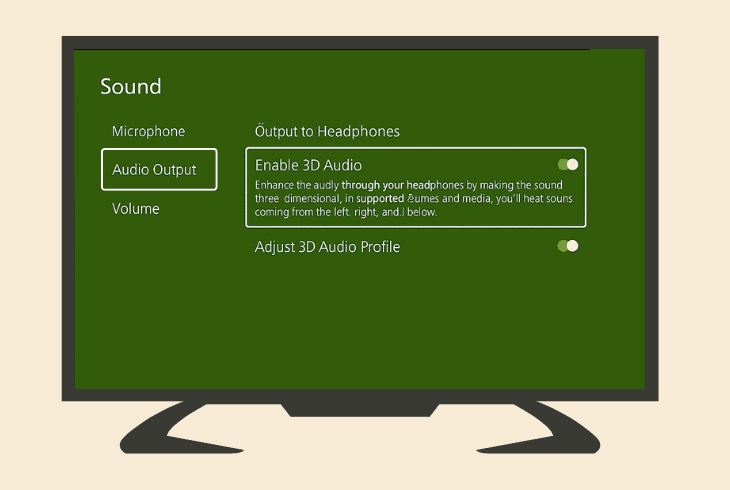Click the dark TV bottom bezel
The height and width of the screenshot is (490, 730).
coord(360,395)
